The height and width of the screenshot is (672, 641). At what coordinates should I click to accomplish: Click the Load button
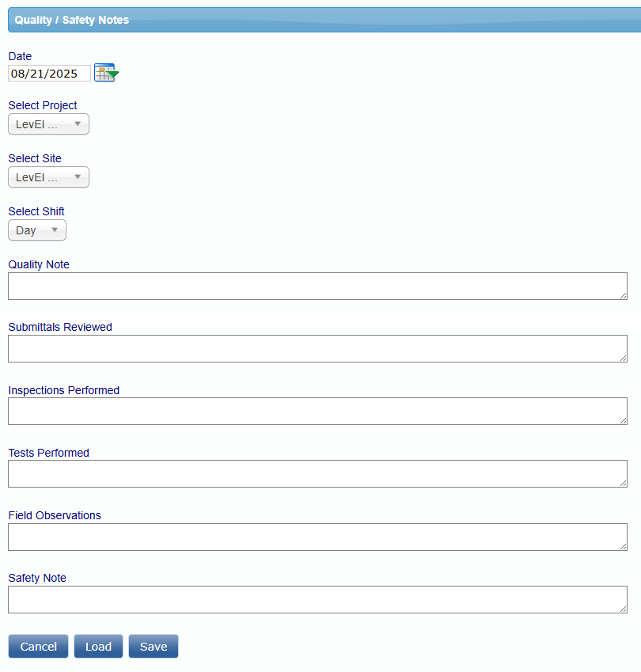pos(98,646)
